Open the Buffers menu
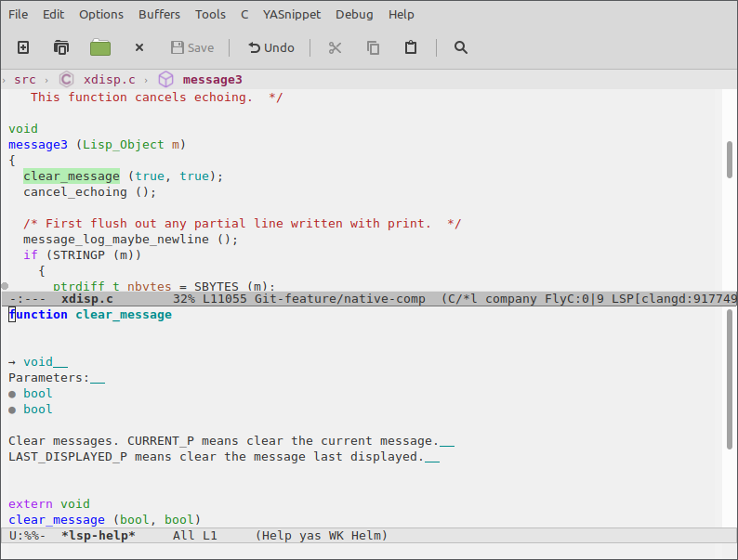This screenshot has width=738, height=560. 159,15
